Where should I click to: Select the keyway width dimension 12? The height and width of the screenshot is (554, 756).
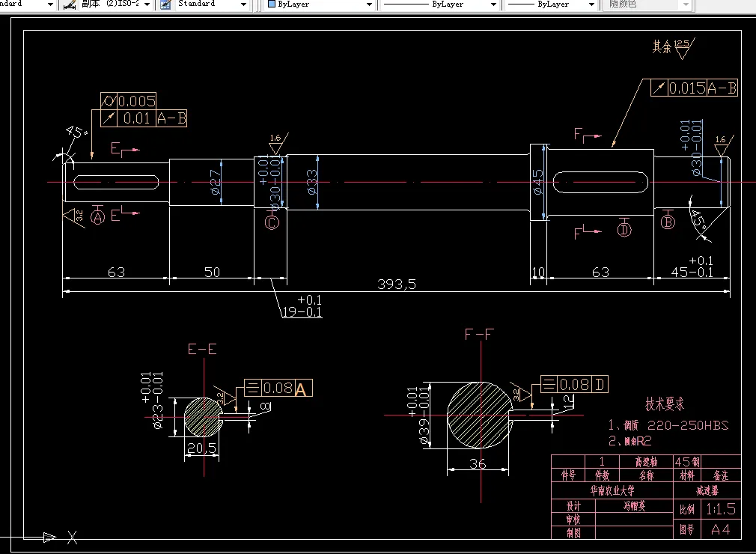[x=568, y=401]
